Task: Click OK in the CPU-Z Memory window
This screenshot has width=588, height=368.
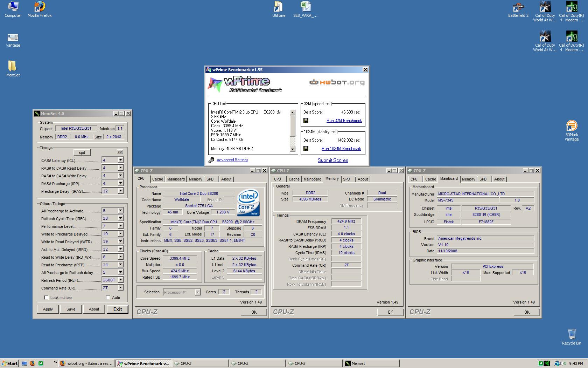Action: click(x=390, y=312)
